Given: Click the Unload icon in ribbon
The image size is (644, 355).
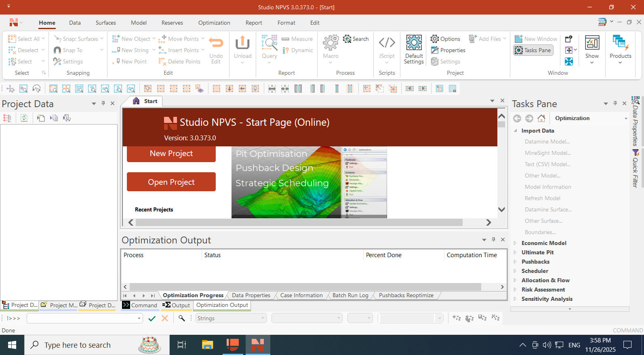Looking at the screenshot, I should pyautogui.click(x=242, y=43).
